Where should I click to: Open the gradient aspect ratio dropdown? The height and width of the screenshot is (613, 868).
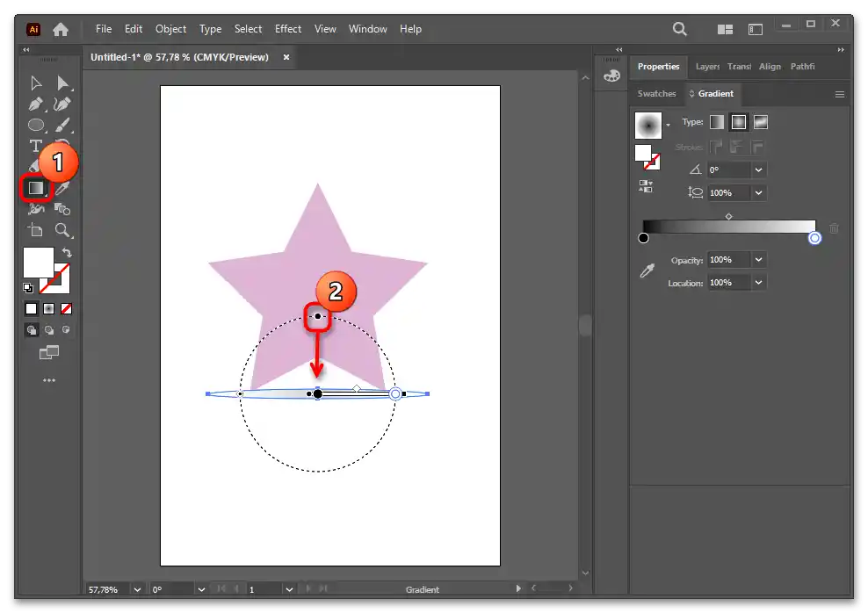click(758, 192)
